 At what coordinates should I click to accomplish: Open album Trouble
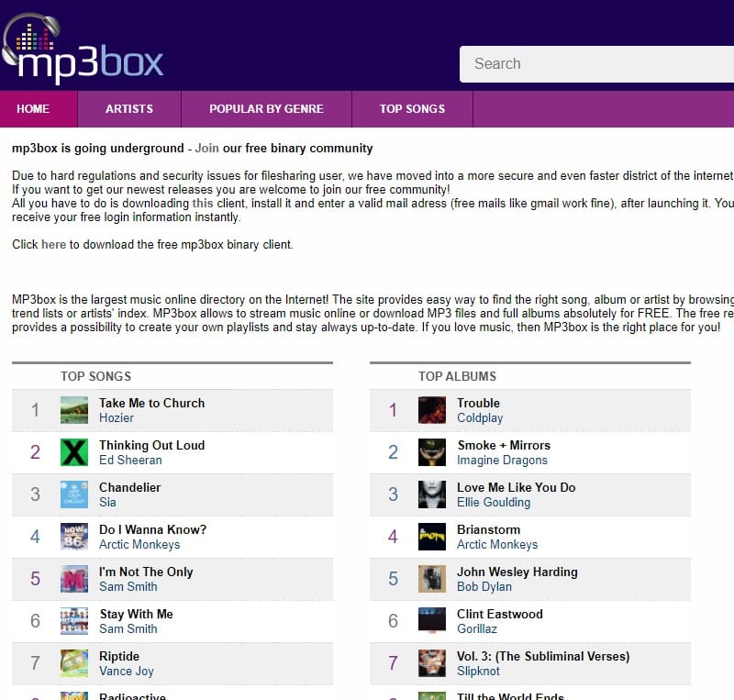pyautogui.click(x=478, y=403)
